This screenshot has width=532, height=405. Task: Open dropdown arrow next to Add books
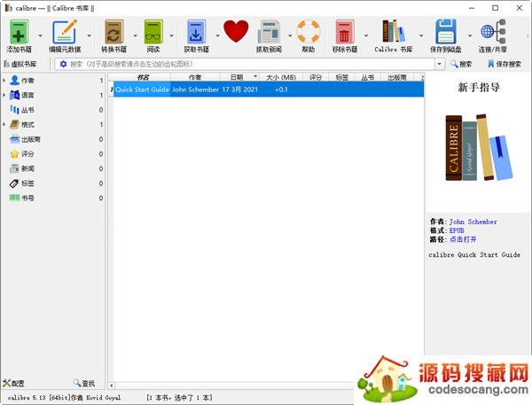[41, 35]
